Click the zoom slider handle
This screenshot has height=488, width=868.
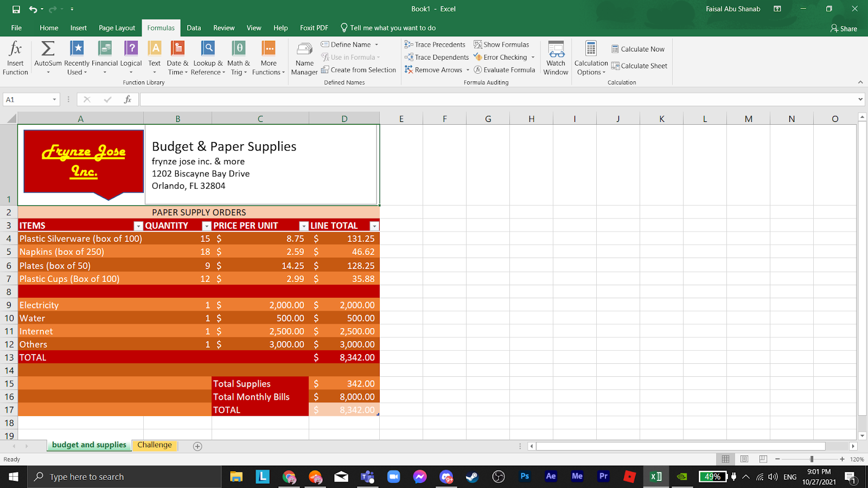(812, 459)
